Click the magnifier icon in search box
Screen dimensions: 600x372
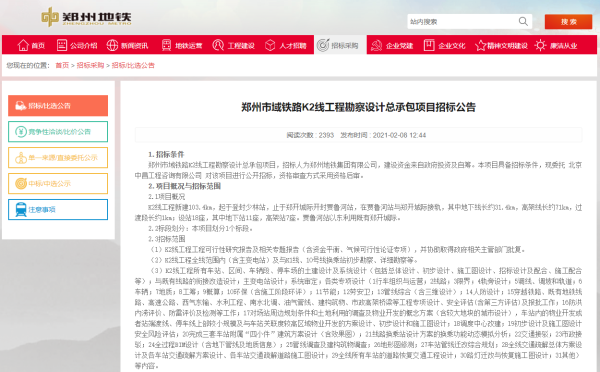[523, 21]
